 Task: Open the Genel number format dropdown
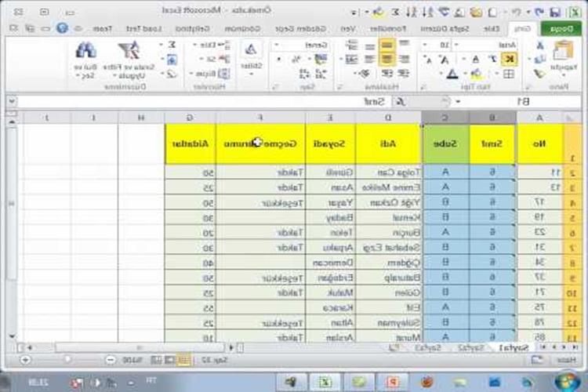coord(277,45)
